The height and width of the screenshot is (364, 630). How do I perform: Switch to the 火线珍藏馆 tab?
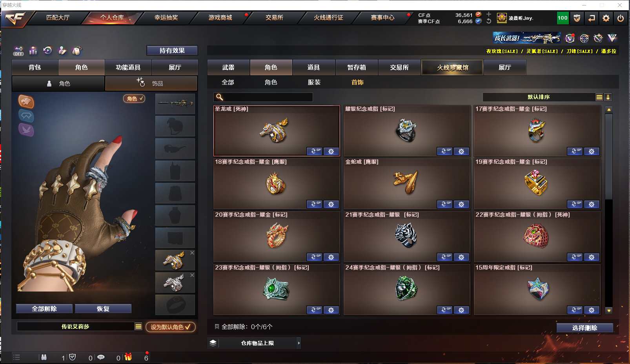tap(453, 67)
